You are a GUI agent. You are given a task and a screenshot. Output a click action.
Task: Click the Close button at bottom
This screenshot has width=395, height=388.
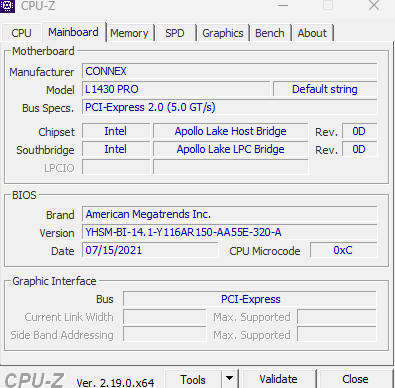(355, 379)
